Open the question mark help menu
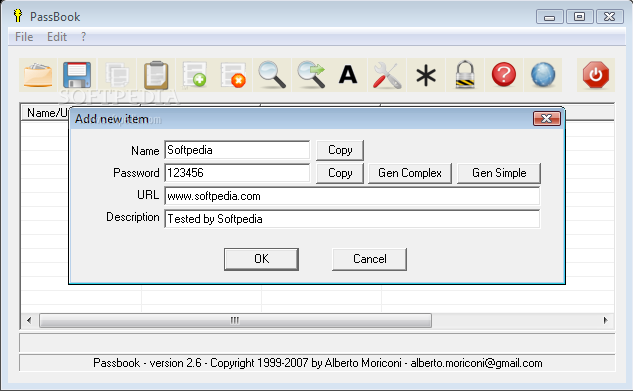Image resolution: width=633 pixels, height=391 pixels. (83, 37)
